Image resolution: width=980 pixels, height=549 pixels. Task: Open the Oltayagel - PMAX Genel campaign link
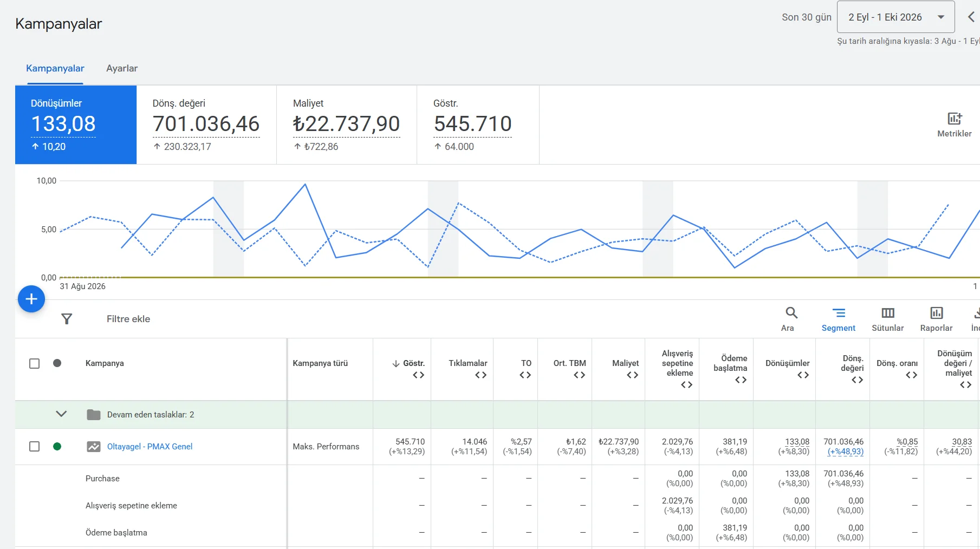click(x=150, y=447)
